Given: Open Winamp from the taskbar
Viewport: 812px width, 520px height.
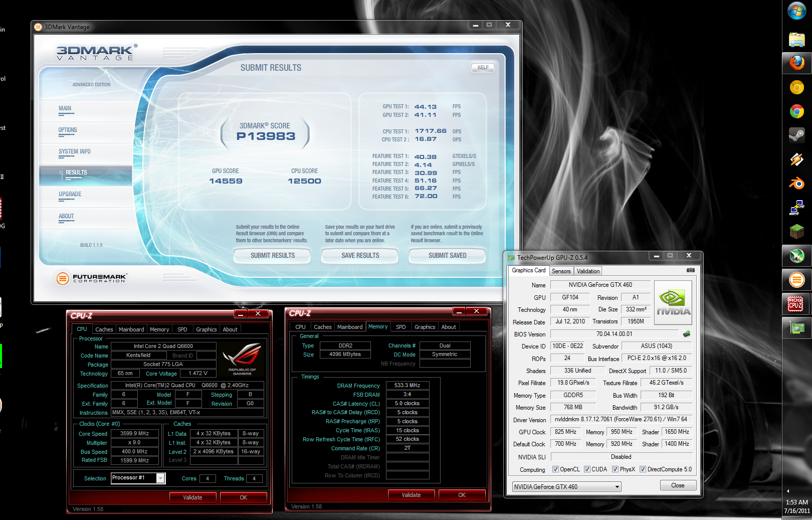Looking at the screenshot, I should click(x=796, y=159).
